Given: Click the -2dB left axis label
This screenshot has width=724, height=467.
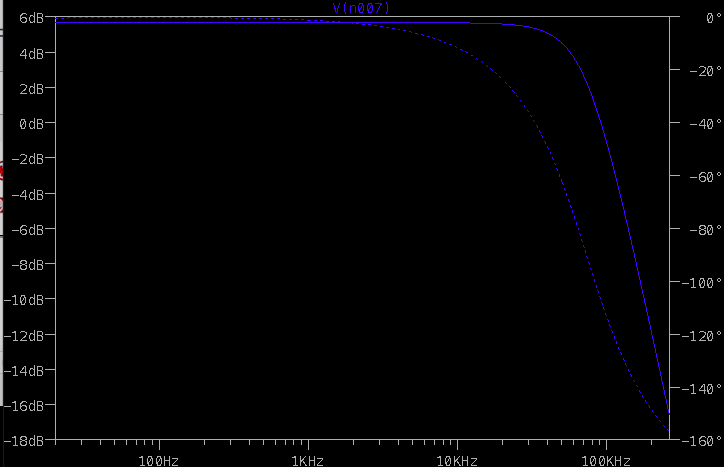Looking at the screenshot, I should tap(28, 159).
